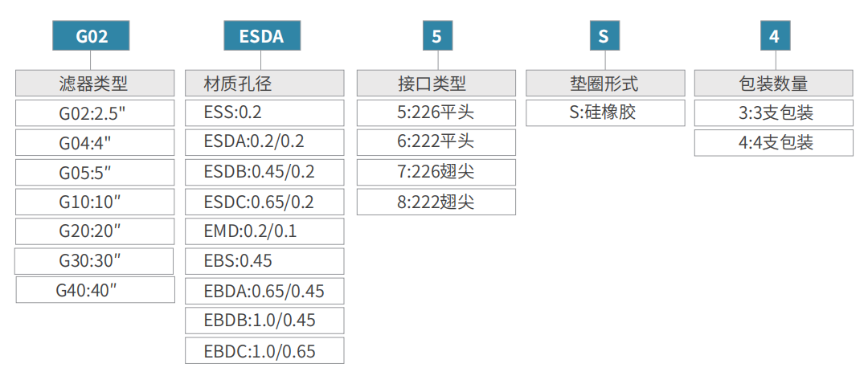
Task: Select the 5:226平头 connector type
Action: pos(436,112)
